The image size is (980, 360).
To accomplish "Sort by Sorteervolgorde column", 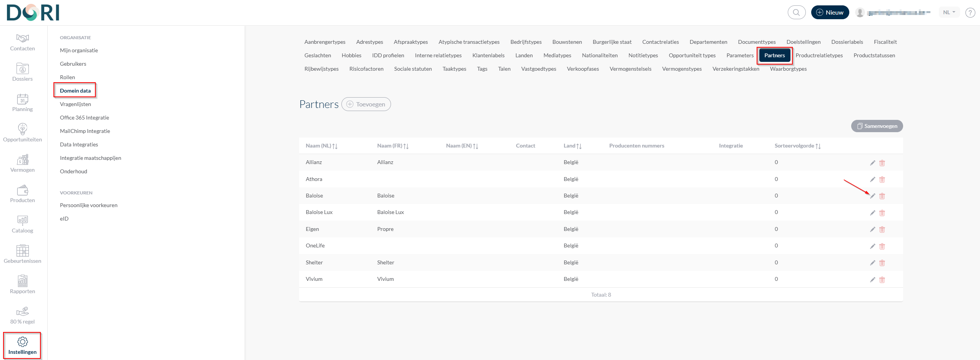I will click(797, 146).
